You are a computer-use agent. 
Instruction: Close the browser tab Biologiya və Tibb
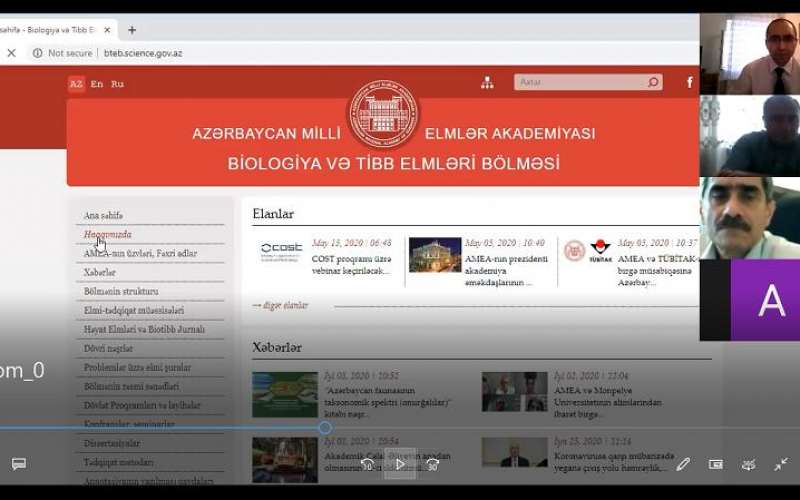pyautogui.click(x=107, y=30)
